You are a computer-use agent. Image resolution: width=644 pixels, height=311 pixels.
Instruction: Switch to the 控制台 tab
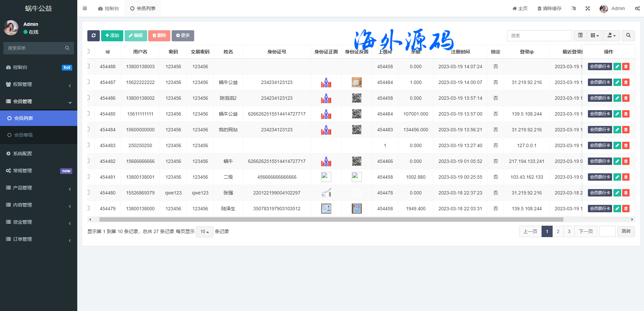pos(109,8)
